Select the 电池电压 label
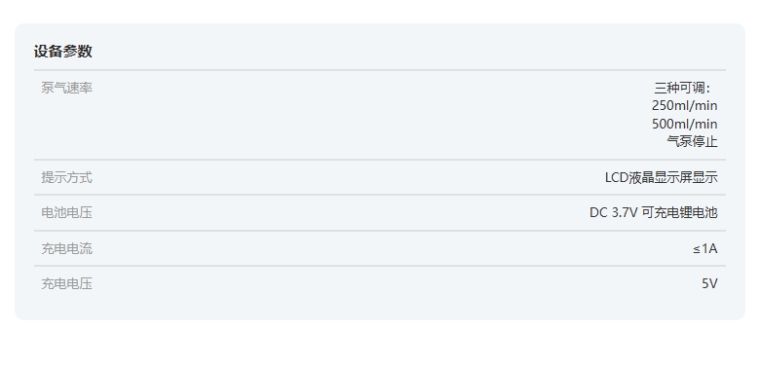 click(x=66, y=213)
